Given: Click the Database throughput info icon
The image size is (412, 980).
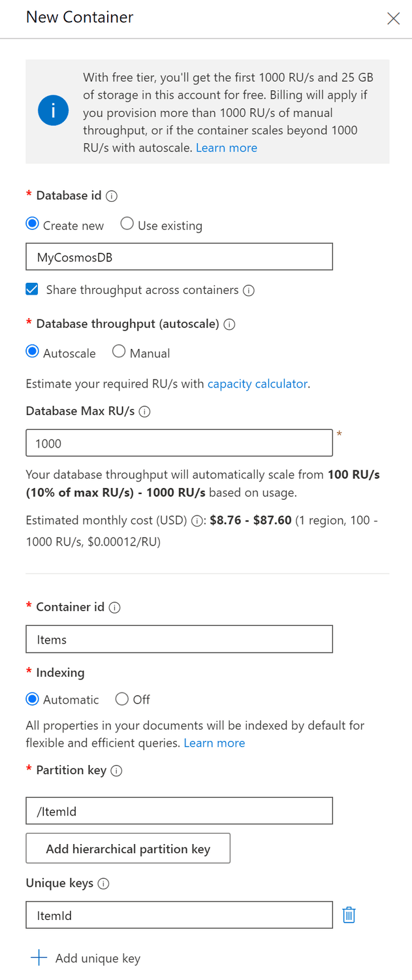Looking at the screenshot, I should click(229, 324).
